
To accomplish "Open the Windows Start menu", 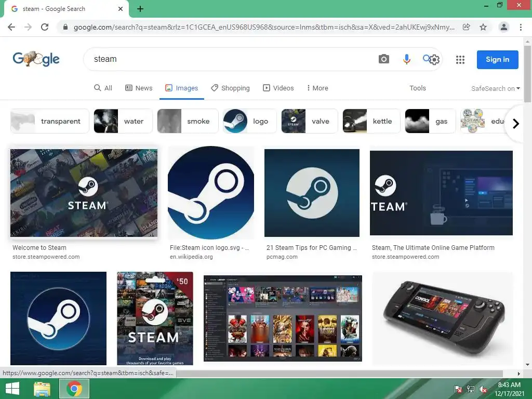I will [x=12, y=389].
